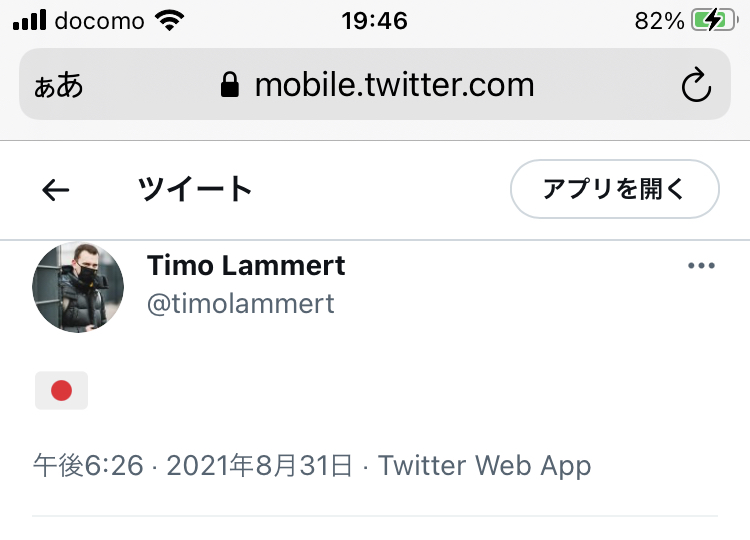
Task: Open the @timolammert handle link
Action: pyautogui.click(x=241, y=304)
